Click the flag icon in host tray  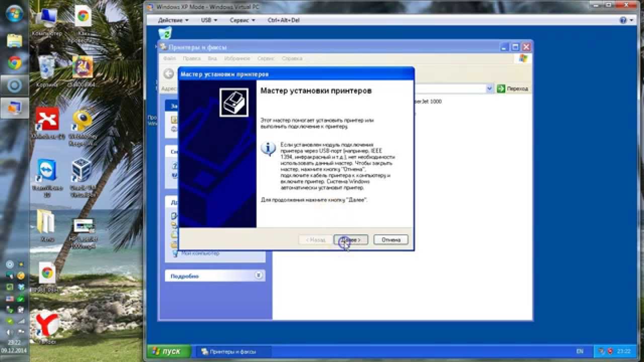(x=21, y=332)
